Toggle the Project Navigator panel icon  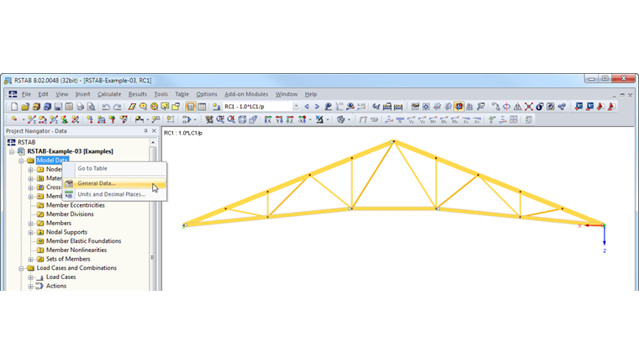pyautogui.click(x=190, y=107)
